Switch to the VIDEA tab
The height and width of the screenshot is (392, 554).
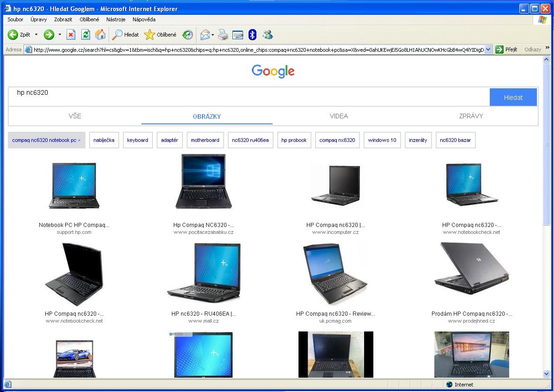tap(339, 116)
